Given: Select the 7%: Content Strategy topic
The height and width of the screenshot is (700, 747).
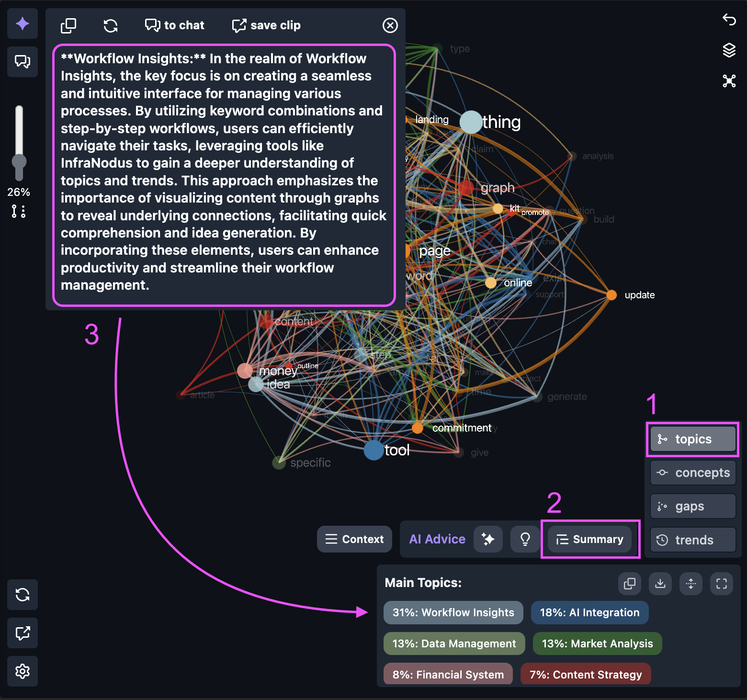Looking at the screenshot, I should [x=586, y=674].
